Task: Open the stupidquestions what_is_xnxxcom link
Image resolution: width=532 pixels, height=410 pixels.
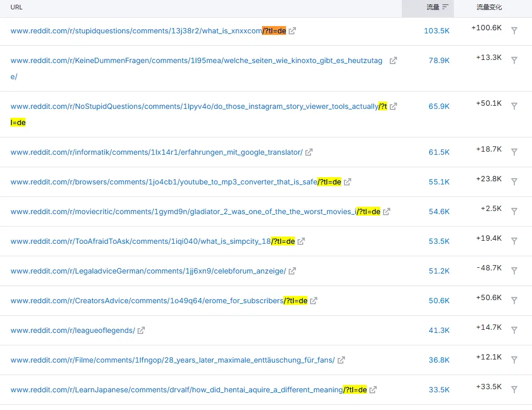Action: [x=149, y=31]
